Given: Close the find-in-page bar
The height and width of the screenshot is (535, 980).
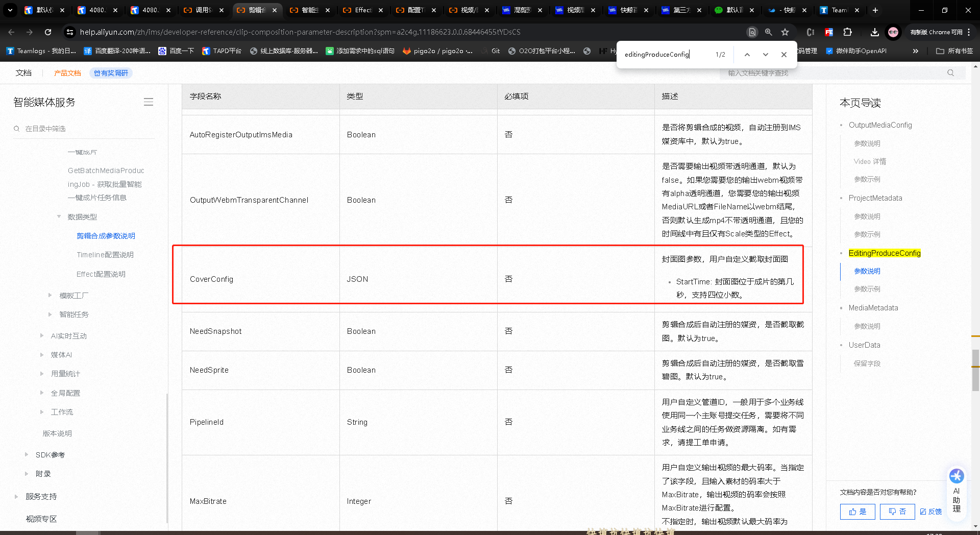Looking at the screenshot, I should (x=784, y=55).
